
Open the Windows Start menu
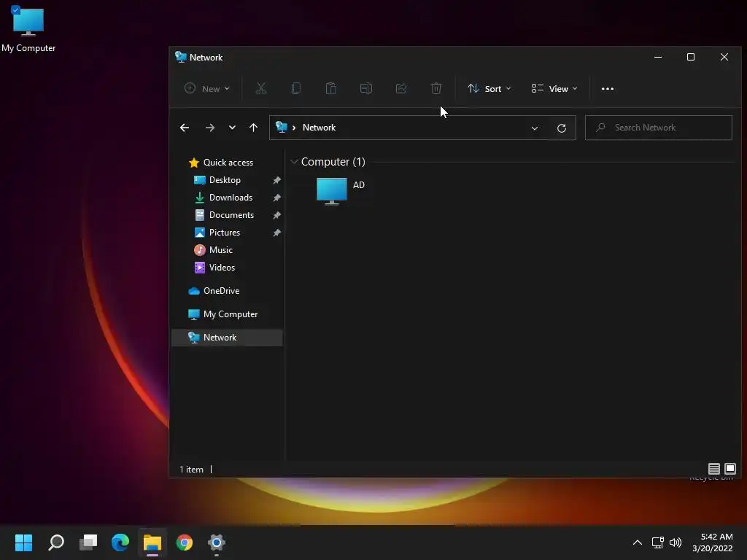pyautogui.click(x=24, y=542)
